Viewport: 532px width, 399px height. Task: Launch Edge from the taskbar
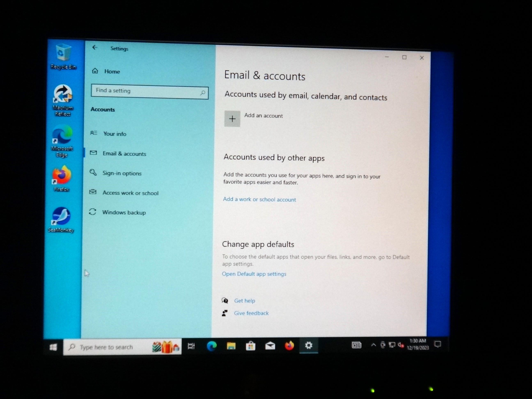pyautogui.click(x=212, y=346)
